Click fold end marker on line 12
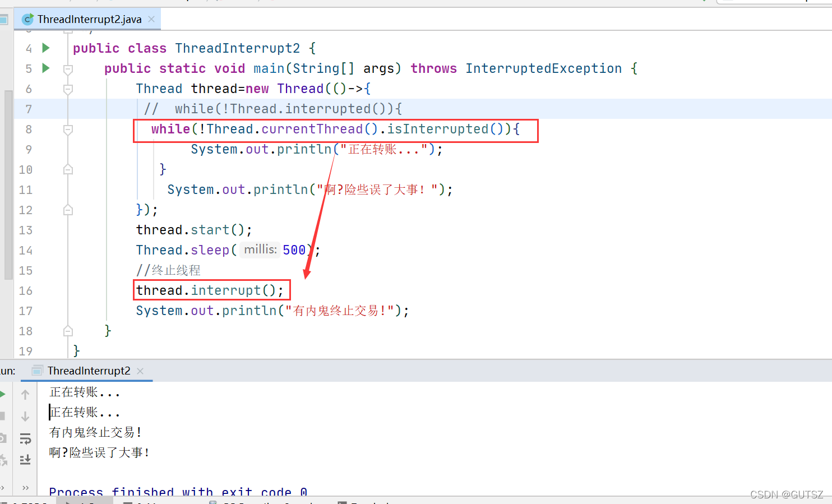832x504 pixels. [68, 210]
